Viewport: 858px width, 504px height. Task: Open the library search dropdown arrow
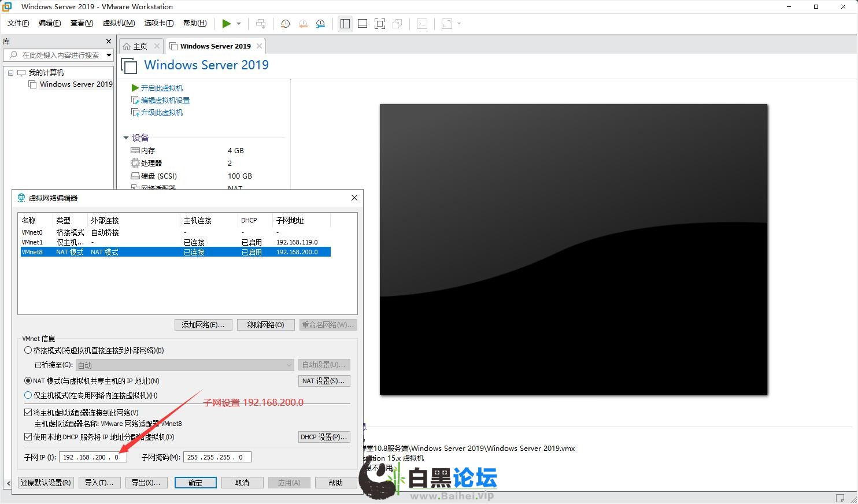[x=109, y=55]
